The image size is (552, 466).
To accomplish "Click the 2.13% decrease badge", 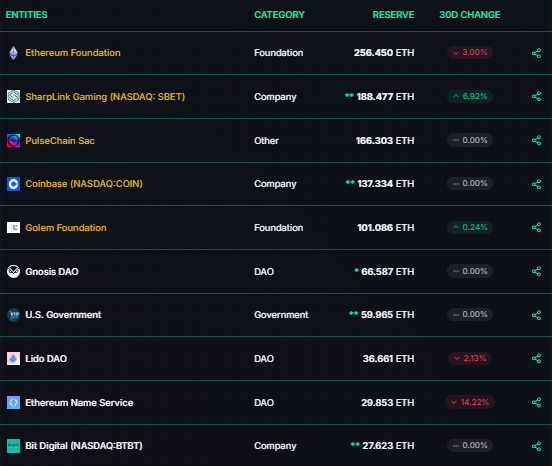I will (470, 358).
